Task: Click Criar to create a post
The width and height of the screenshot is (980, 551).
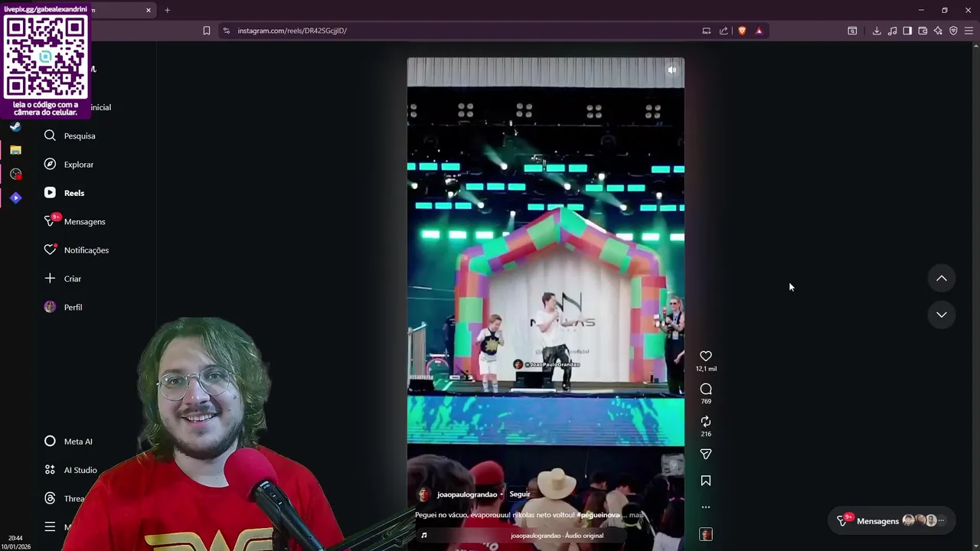Action: pyautogui.click(x=63, y=279)
